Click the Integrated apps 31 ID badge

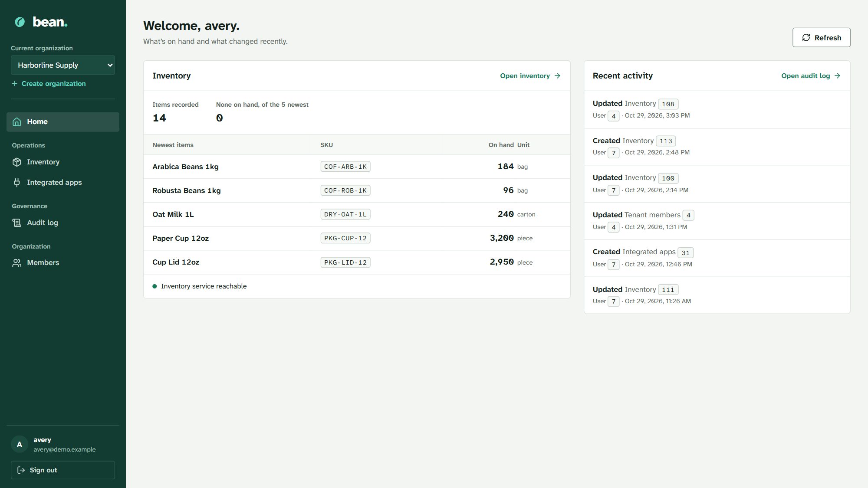point(686,253)
